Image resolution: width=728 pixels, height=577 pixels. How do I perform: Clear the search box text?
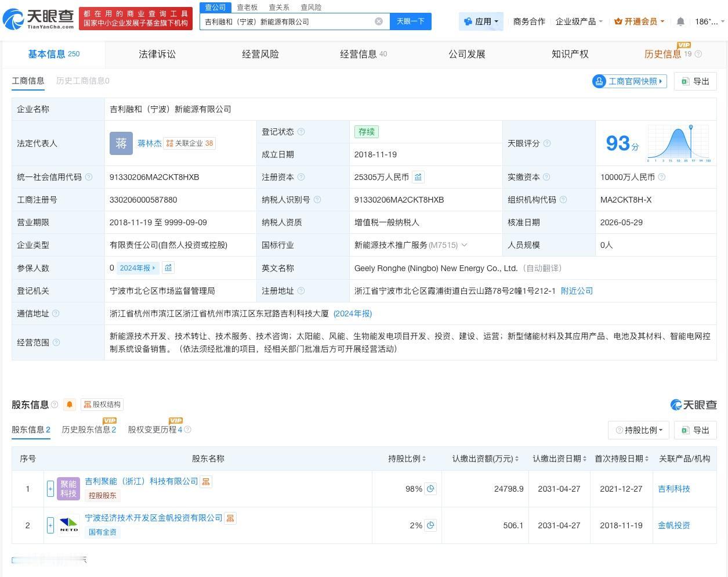[x=379, y=21]
